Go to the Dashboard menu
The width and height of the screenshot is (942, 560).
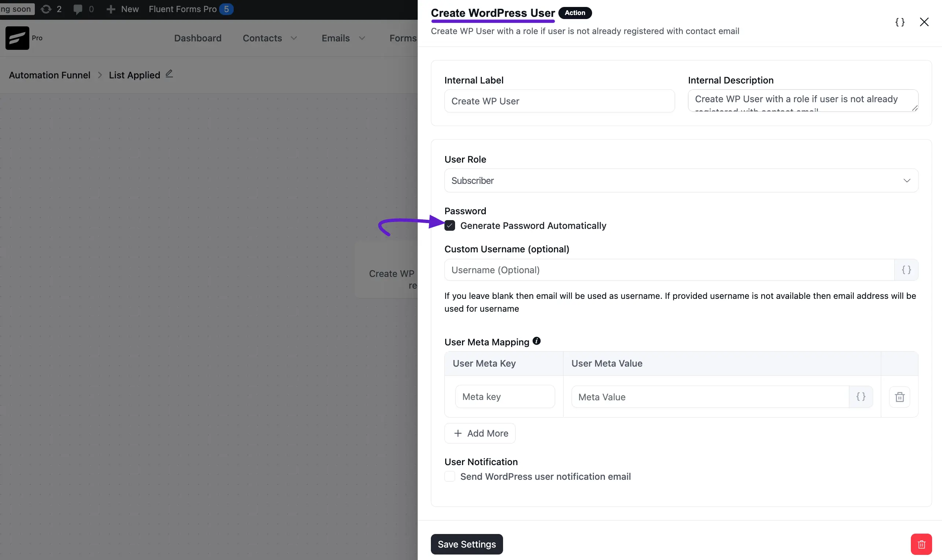pyautogui.click(x=198, y=38)
